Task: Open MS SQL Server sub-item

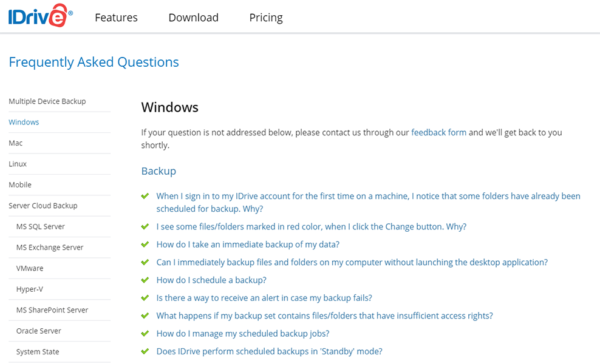Action: point(40,227)
